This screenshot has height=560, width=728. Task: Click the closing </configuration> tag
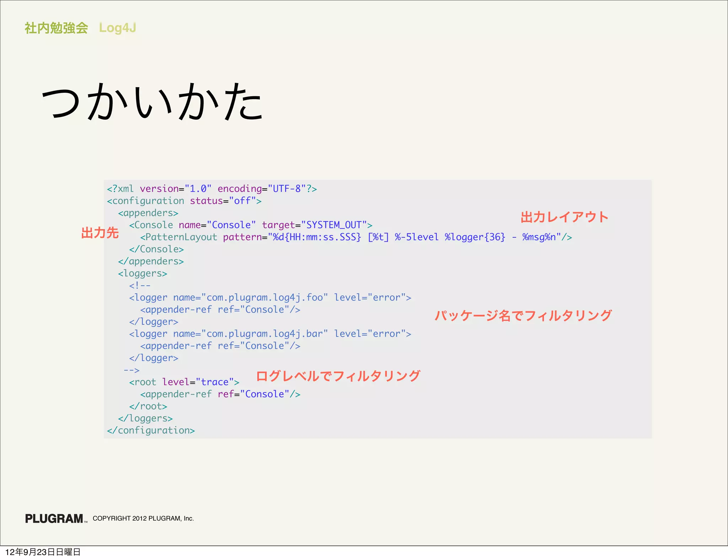[x=151, y=430]
